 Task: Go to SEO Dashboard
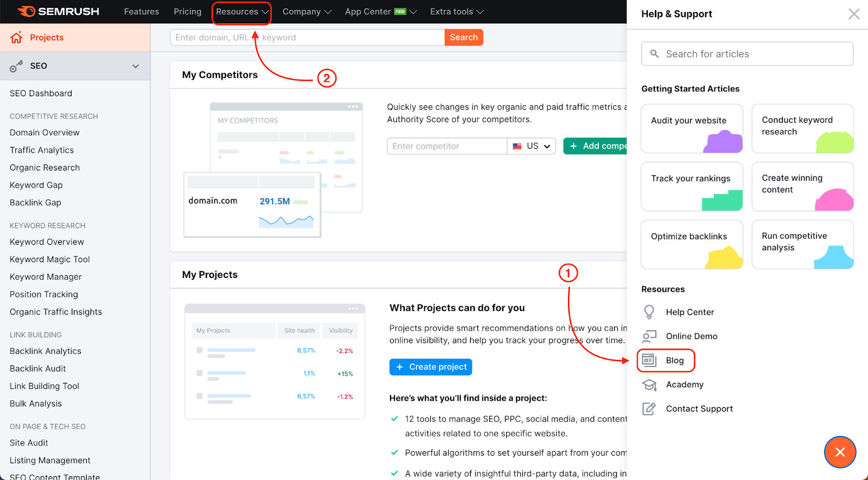[41, 93]
